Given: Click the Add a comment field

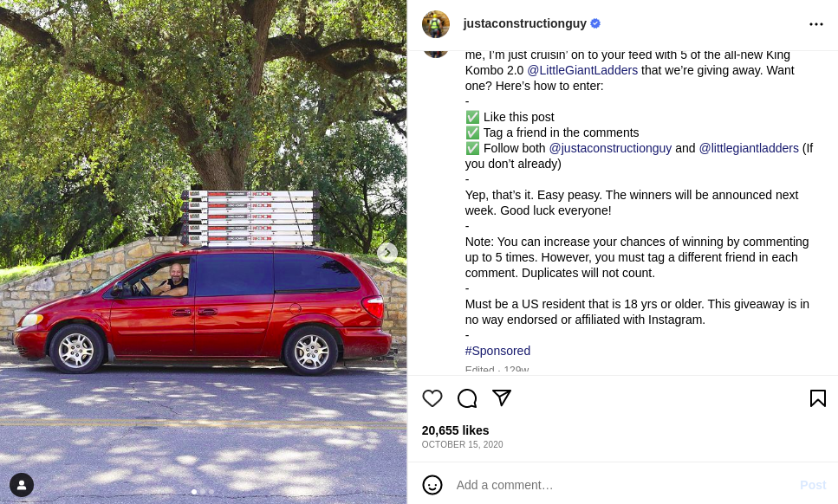Looking at the screenshot, I should pyautogui.click(x=622, y=485).
